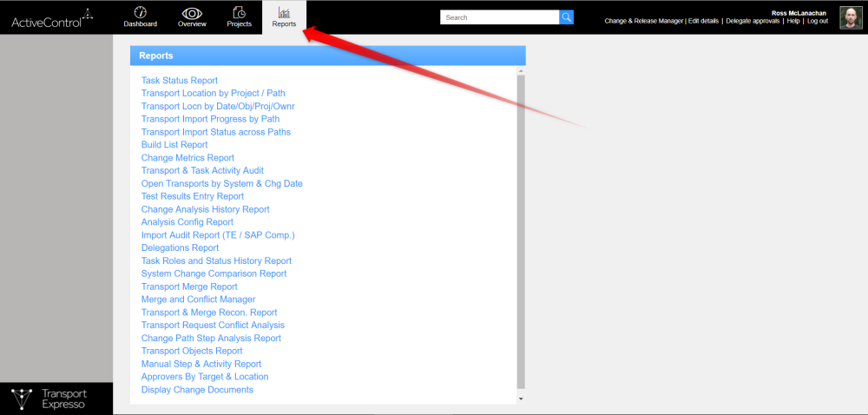Open the Help link

click(x=793, y=21)
